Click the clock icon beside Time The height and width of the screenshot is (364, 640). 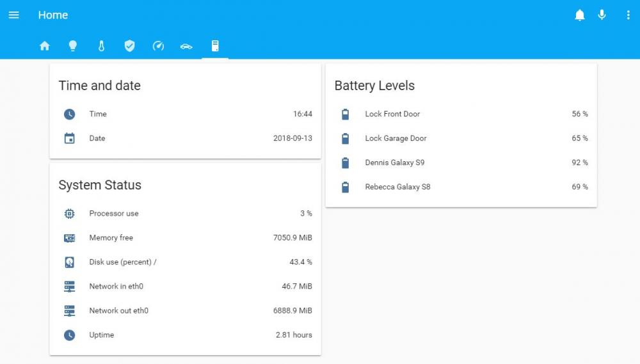pos(70,114)
